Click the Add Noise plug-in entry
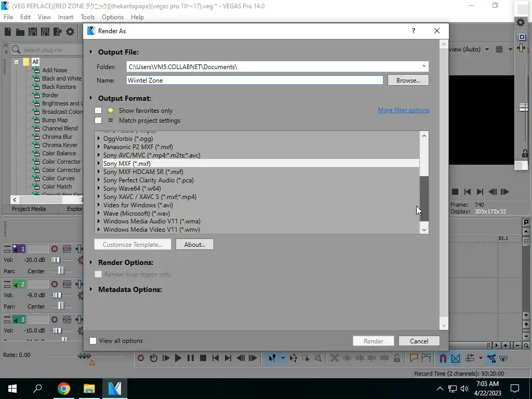 pyautogui.click(x=54, y=70)
